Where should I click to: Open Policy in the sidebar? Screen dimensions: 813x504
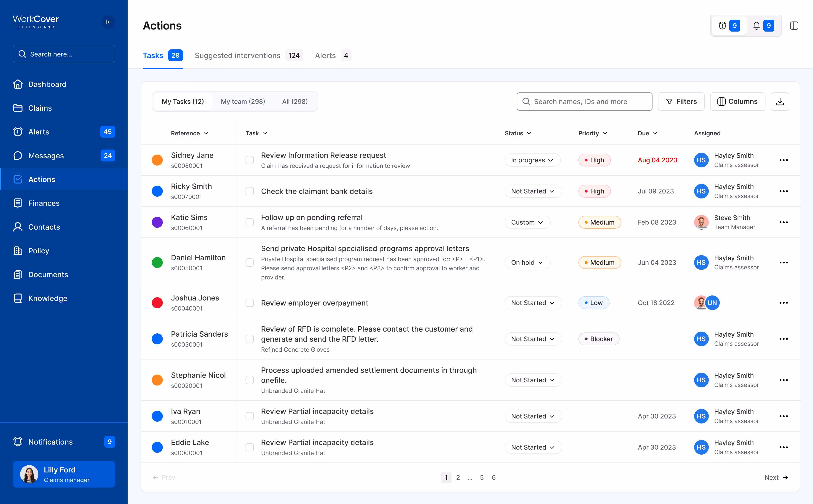coord(31,251)
